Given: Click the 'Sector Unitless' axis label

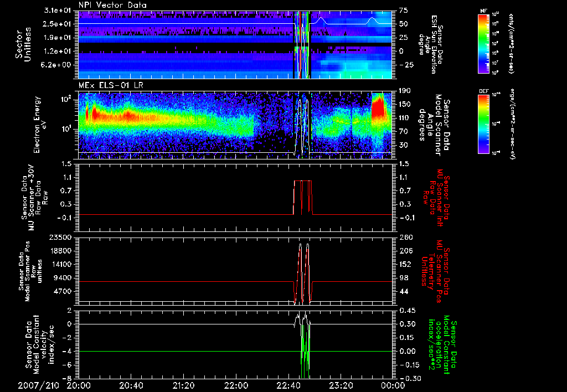Looking at the screenshot, I should [x=23, y=44].
